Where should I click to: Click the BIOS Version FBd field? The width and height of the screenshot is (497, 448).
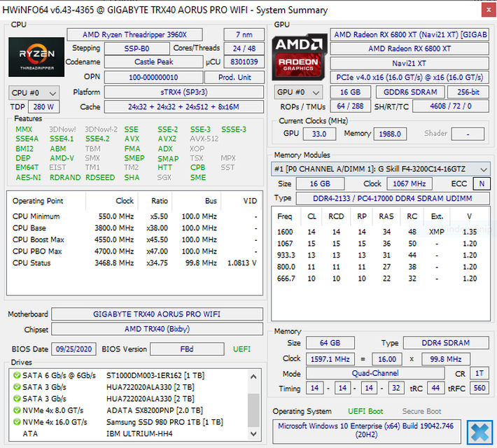tap(187, 349)
